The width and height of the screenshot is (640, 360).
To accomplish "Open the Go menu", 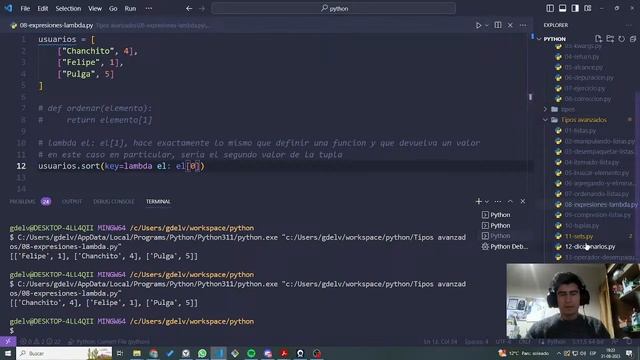I will 113,8.
